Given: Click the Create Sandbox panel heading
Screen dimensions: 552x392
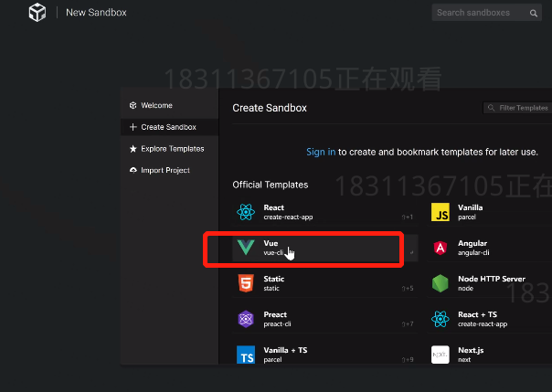Looking at the screenshot, I should coord(270,108).
